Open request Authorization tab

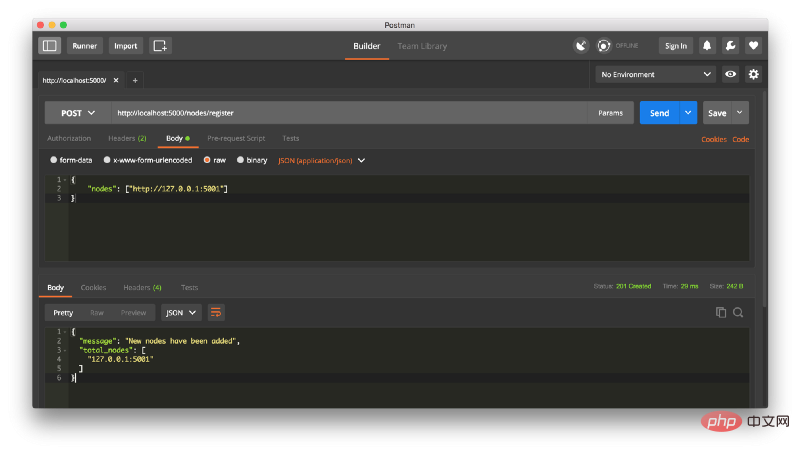[x=69, y=138]
